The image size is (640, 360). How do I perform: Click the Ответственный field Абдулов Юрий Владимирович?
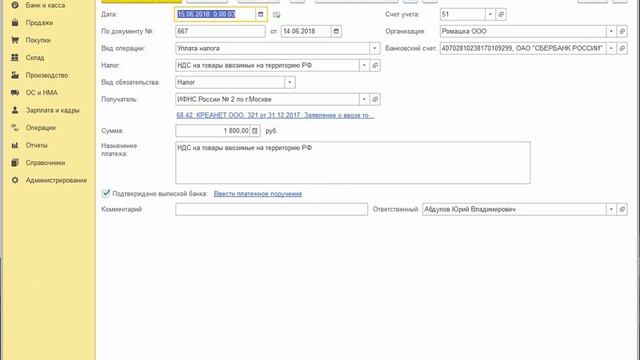(x=514, y=209)
